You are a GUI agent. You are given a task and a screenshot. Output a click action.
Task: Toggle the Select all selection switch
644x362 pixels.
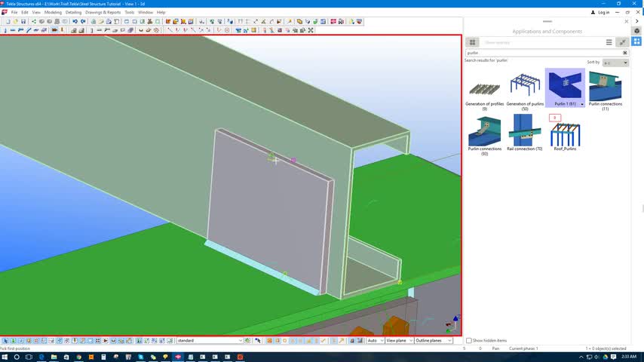pyautogui.click(x=5, y=340)
